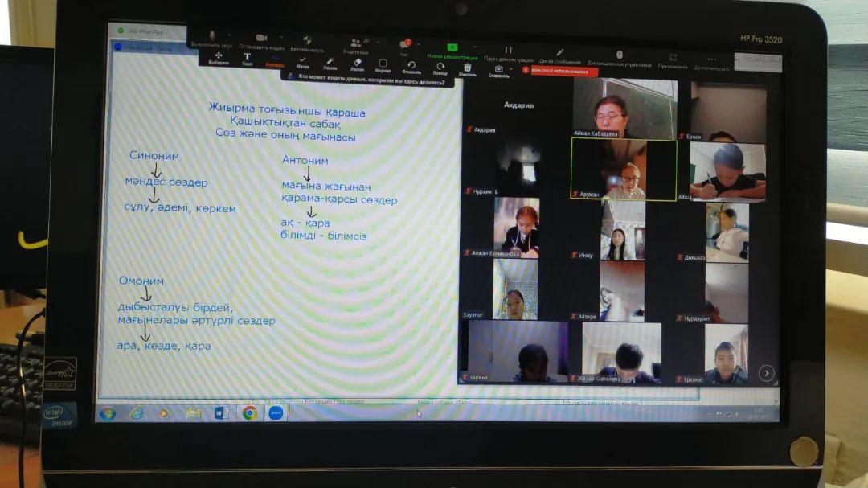The image size is (868, 488).
Task: Open audio options arrow beside microphone
Action: pos(229,36)
